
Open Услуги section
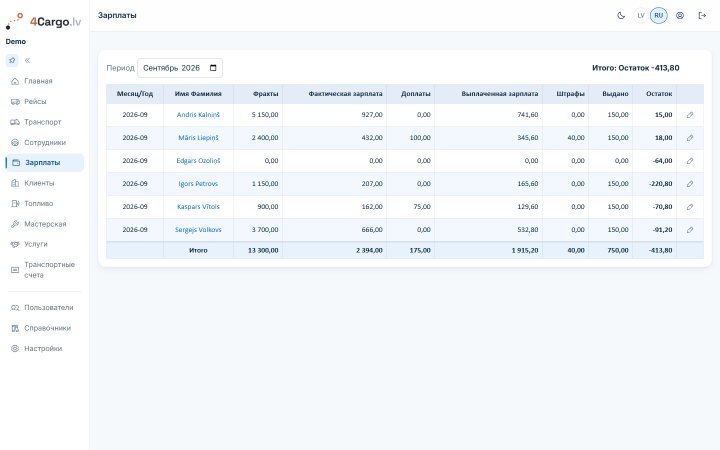[x=45, y=244]
